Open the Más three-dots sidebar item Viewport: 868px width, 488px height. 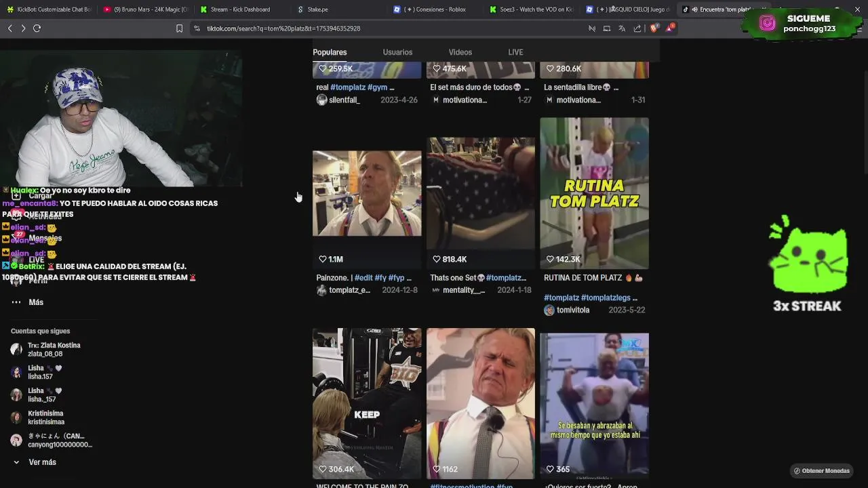click(x=27, y=302)
